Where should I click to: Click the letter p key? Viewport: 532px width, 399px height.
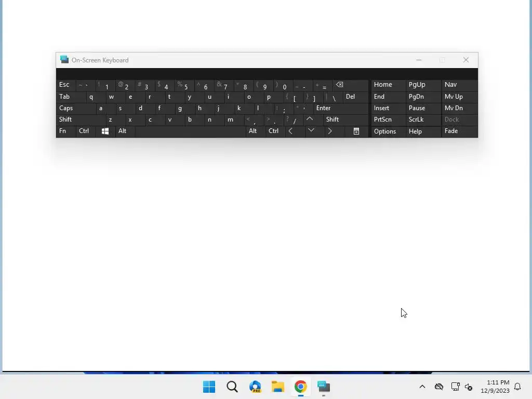click(274, 97)
